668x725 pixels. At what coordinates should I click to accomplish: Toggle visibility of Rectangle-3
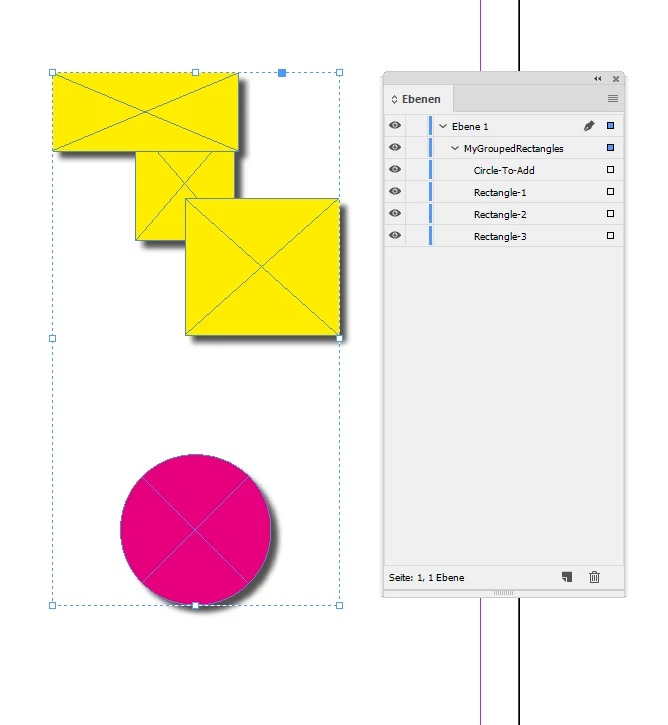(395, 235)
